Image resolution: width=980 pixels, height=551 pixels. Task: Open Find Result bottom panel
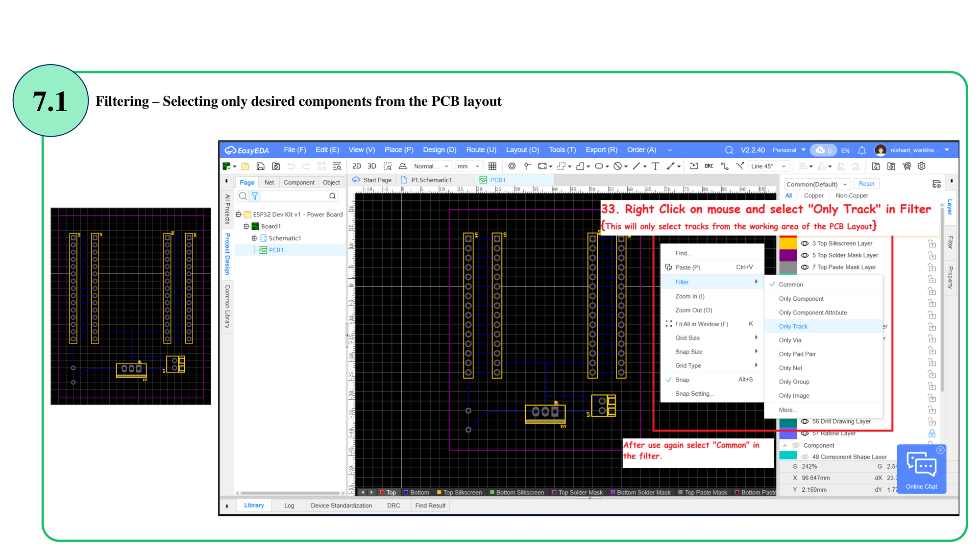[x=430, y=505]
